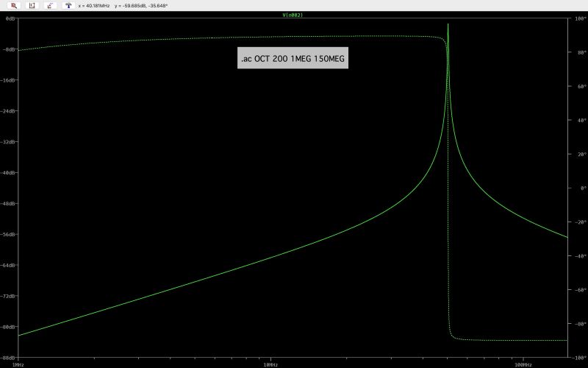Click the -72dB magnitude axis label
Viewport: 588px width, 368px height.
(9, 296)
